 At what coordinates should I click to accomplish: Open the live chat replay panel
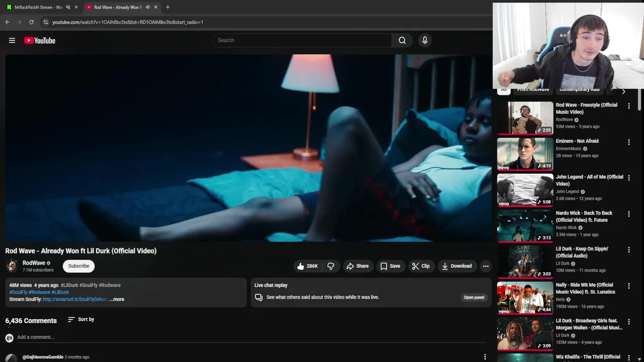474,297
